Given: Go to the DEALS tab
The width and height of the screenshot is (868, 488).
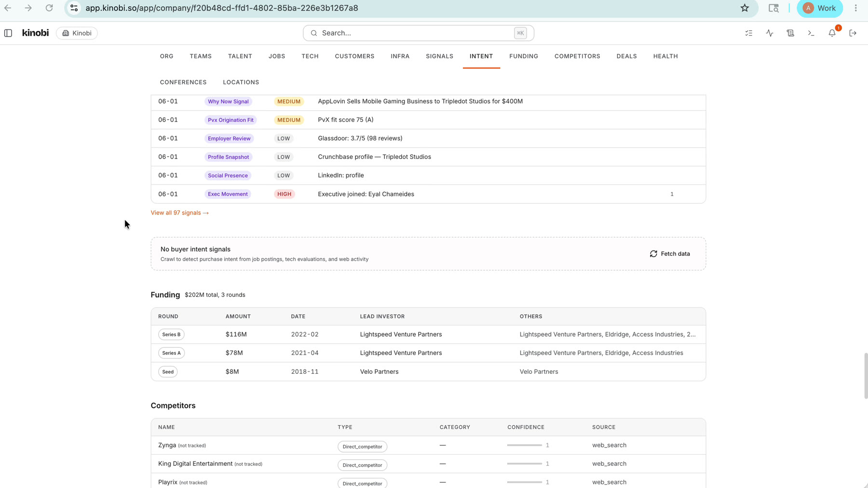Looking at the screenshot, I should (626, 56).
